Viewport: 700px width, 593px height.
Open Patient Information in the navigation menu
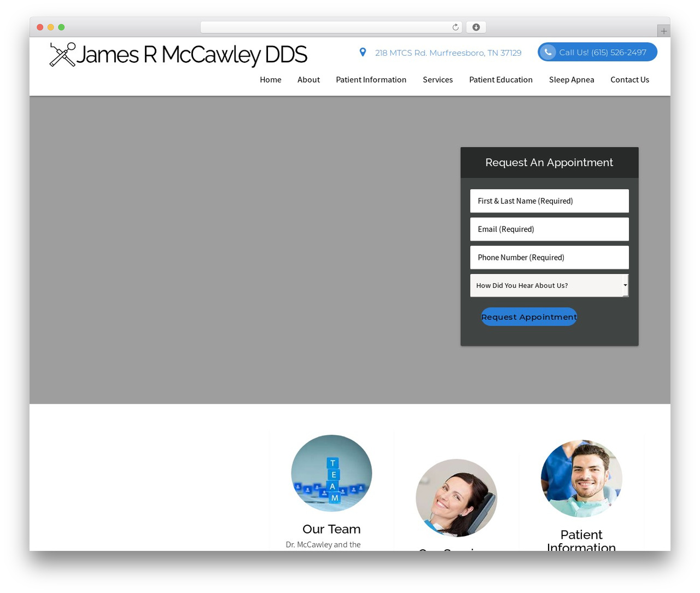[371, 80]
